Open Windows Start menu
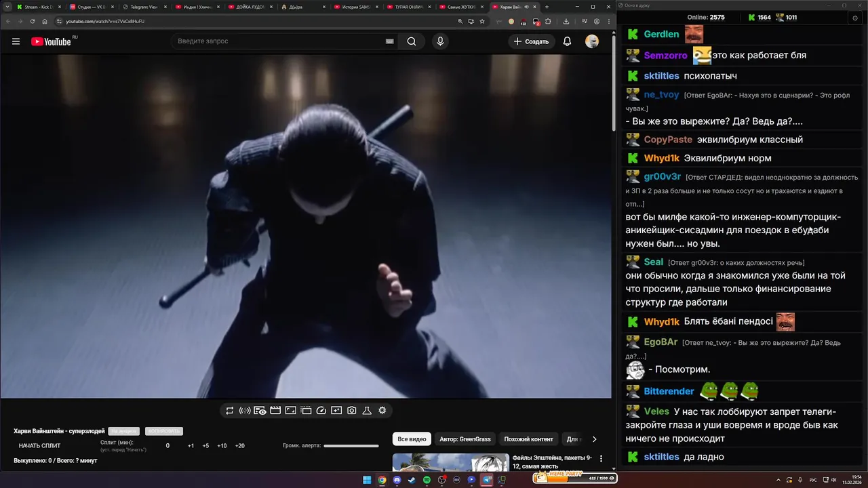 [x=367, y=480]
